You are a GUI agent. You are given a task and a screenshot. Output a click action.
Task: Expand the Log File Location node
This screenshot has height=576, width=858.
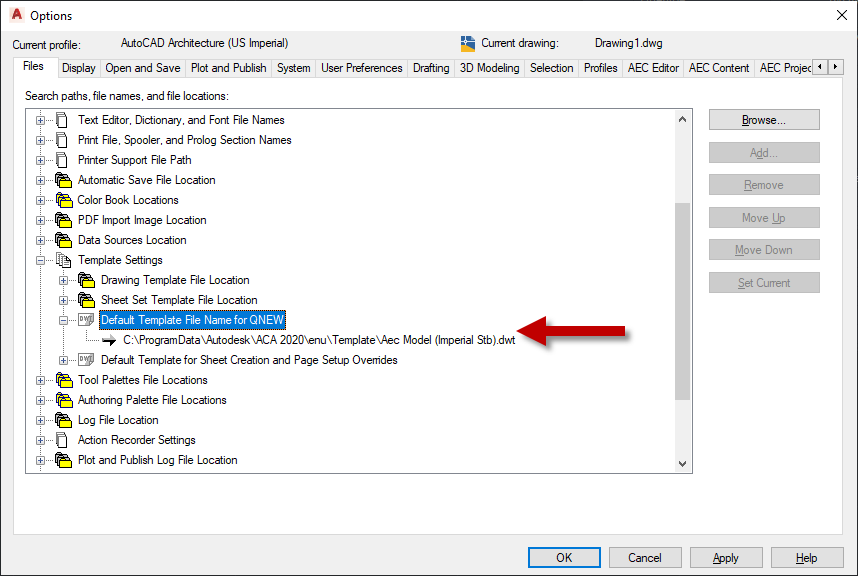[x=40, y=421]
